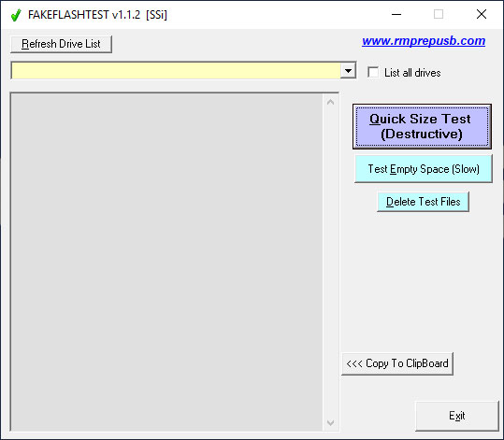Expand the drive list dropdown arrow
Image resolution: width=504 pixels, height=440 pixels.
pyautogui.click(x=348, y=70)
